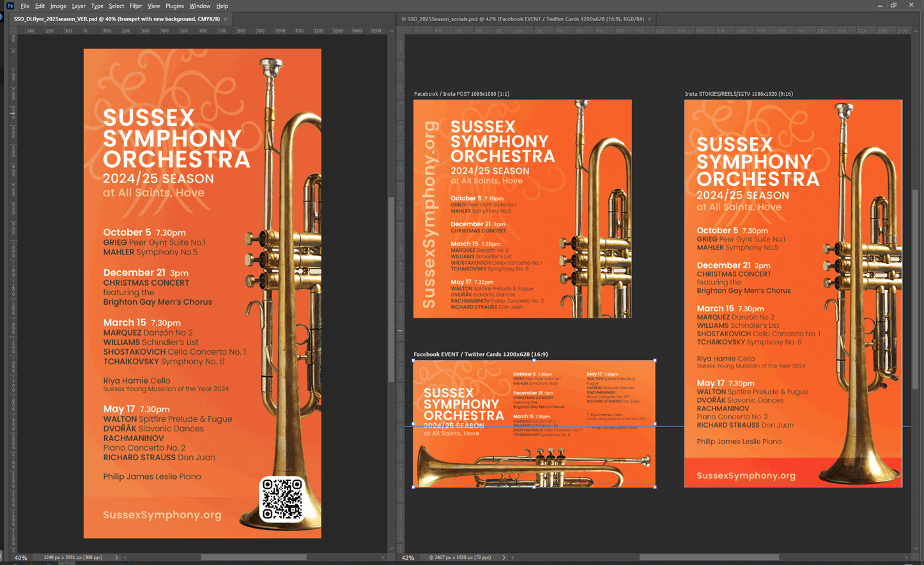Viewport: 924px width, 565px height.
Task: Select the Insta STORIES/REELS/IGTV 1080x1920 artboard label
Action: click(739, 94)
